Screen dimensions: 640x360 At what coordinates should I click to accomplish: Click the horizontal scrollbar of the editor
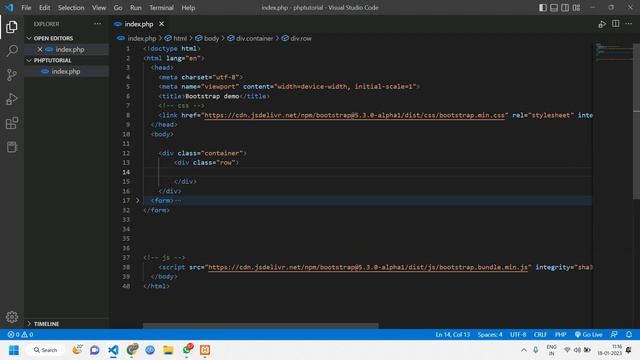[x=260, y=325]
